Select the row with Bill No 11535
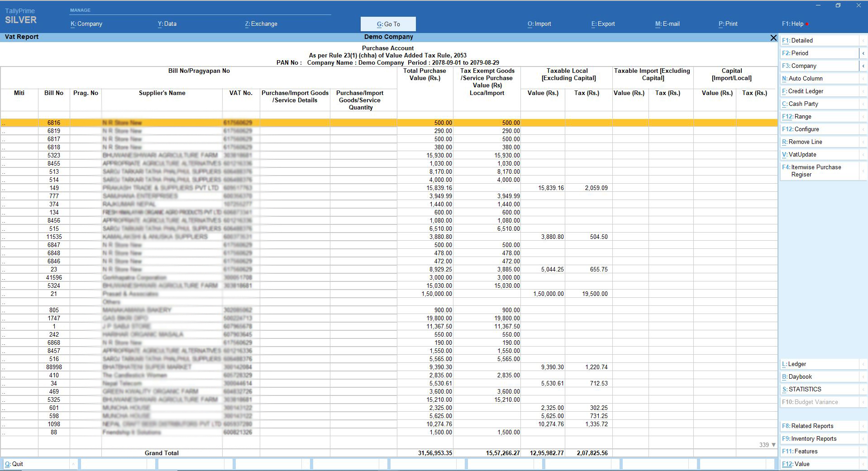Viewport: 868px width, 471px height. coord(389,237)
